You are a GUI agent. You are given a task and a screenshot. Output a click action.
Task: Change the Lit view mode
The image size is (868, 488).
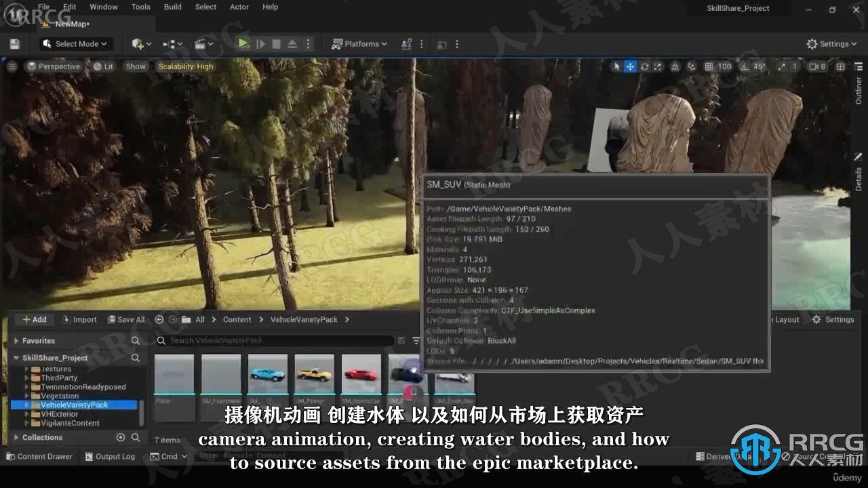103,66
